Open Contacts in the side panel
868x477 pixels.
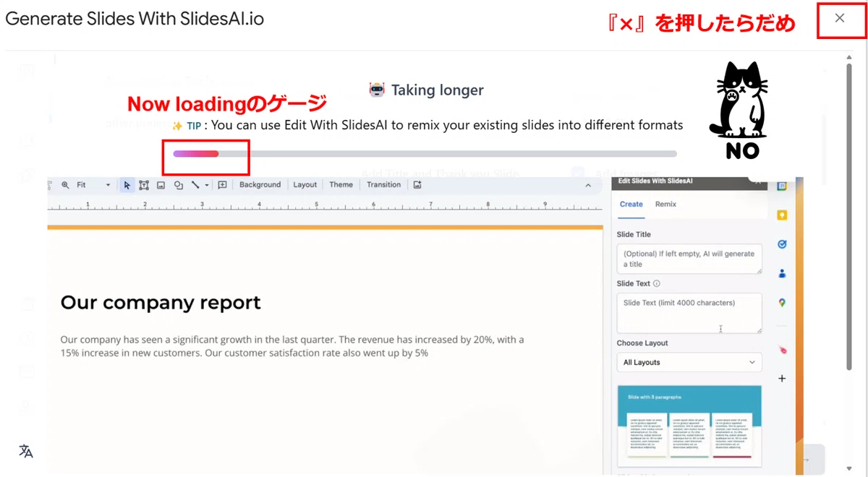coord(782,274)
